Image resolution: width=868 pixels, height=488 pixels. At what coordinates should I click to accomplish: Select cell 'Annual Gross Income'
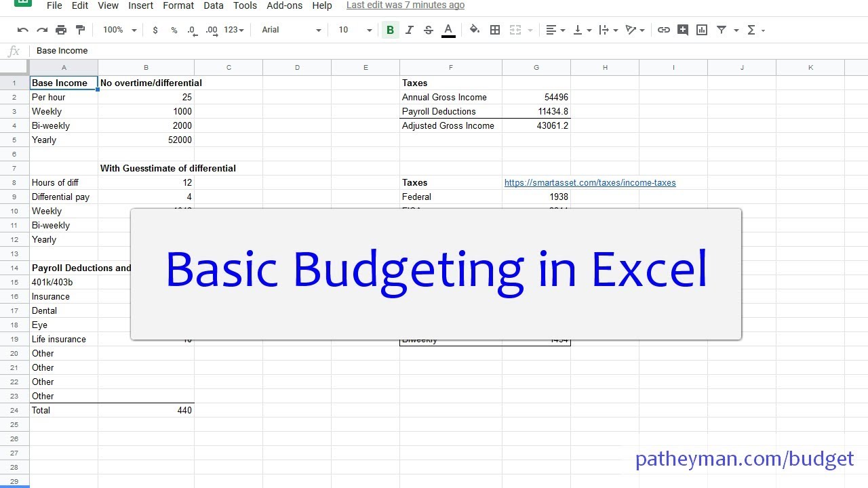coord(451,97)
